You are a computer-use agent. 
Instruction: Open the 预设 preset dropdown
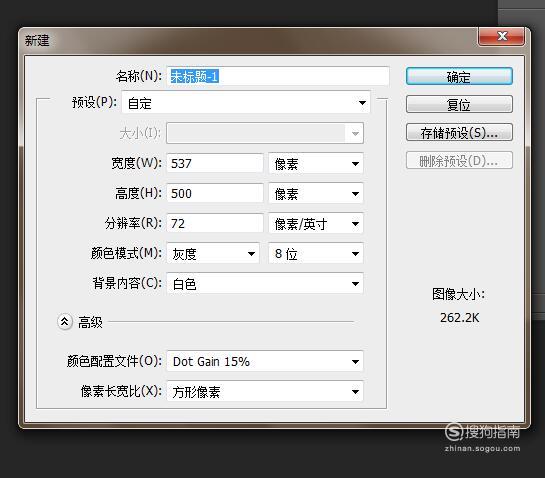tap(246, 103)
